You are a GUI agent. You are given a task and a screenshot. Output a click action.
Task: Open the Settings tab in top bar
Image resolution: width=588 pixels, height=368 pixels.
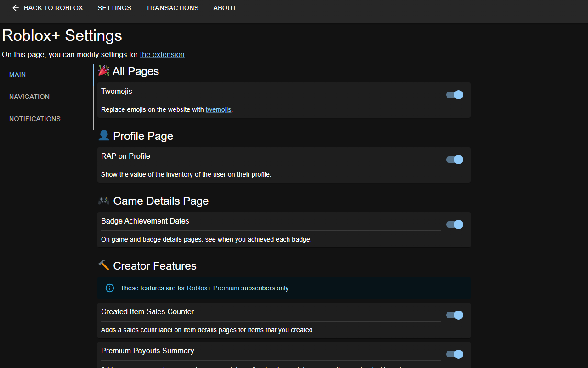114,8
